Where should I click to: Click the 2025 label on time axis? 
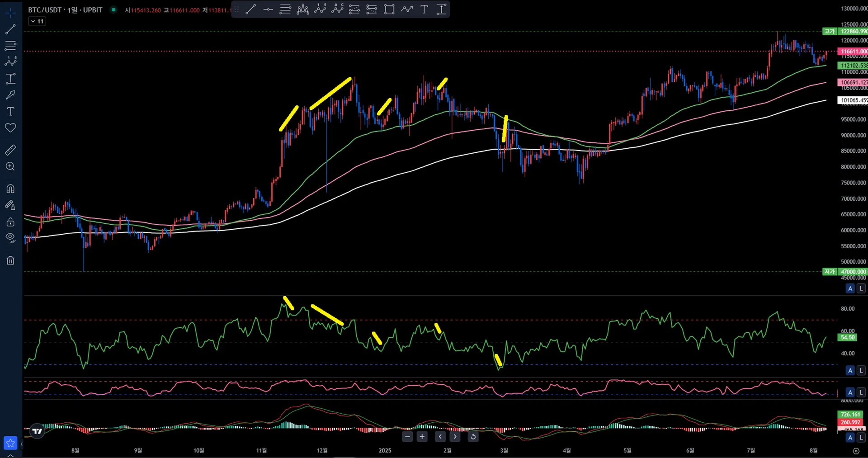coord(385,450)
